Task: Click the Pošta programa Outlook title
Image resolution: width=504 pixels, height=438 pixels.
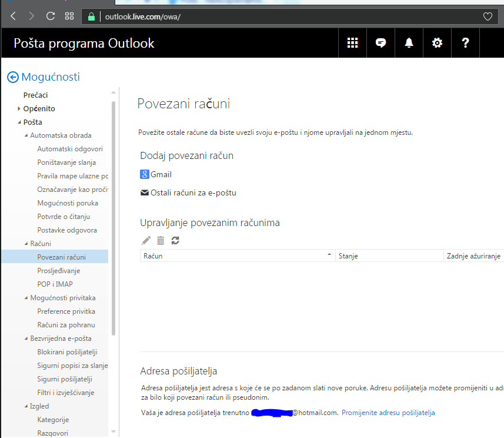Action: coord(84,44)
